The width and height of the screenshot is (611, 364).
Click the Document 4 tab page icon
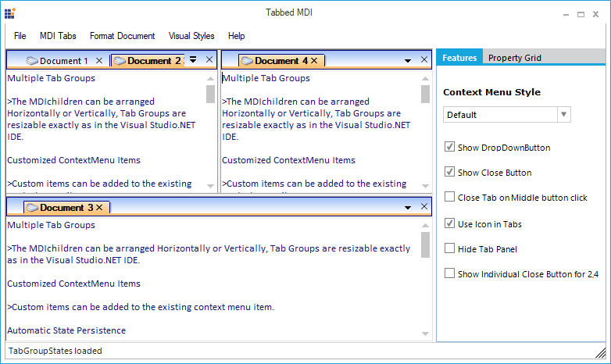coord(247,61)
